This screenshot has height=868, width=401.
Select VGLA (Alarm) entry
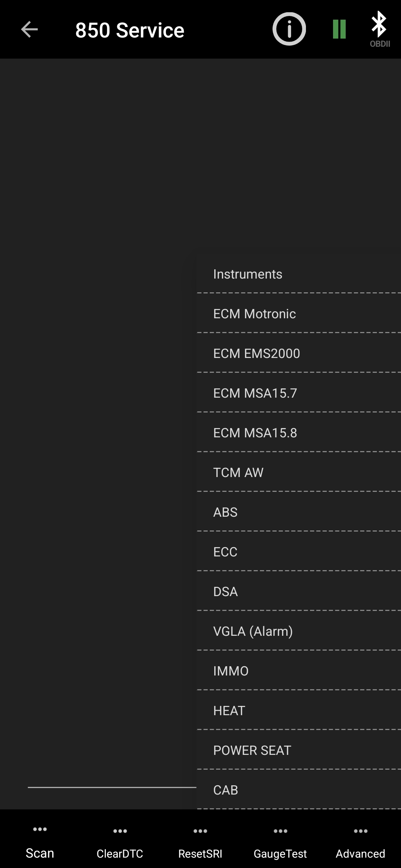[x=253, y=631]
